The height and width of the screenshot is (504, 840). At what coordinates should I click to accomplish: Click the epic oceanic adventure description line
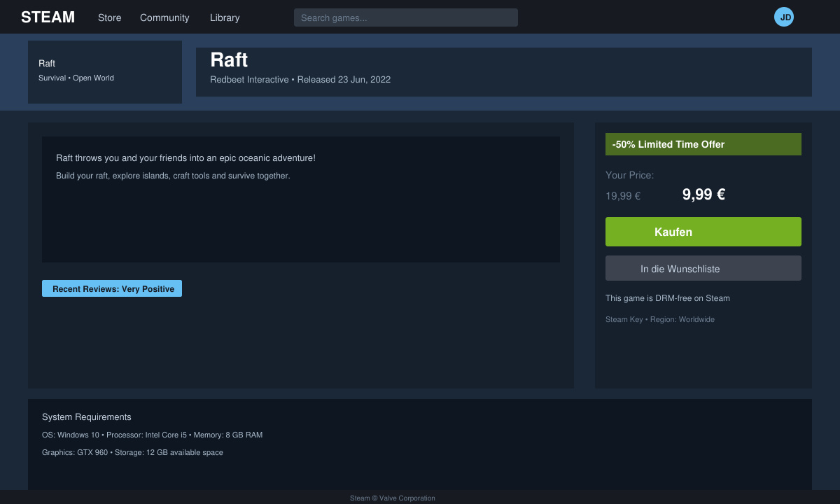coord(185,158)
